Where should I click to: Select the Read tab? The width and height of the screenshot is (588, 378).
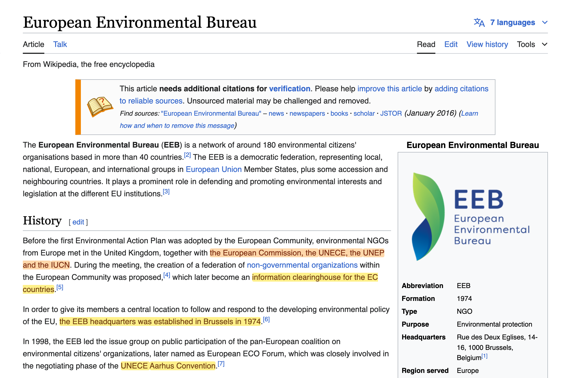tap(426, 45)
